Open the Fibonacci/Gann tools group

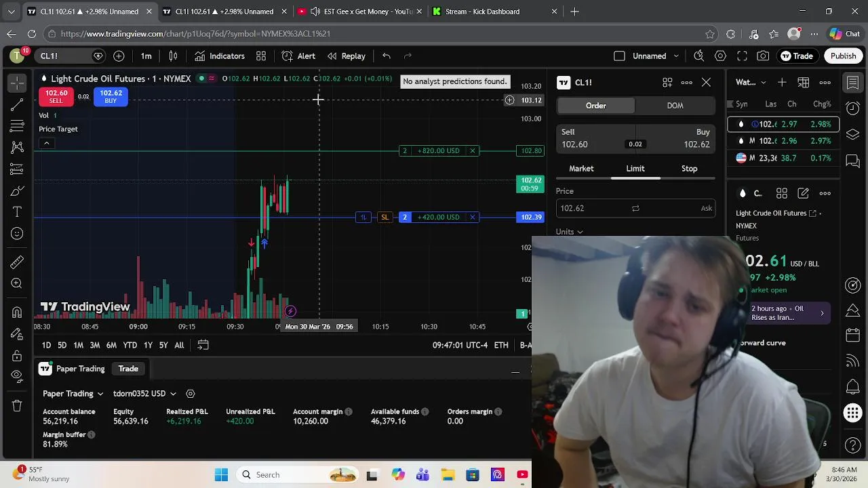17,126
